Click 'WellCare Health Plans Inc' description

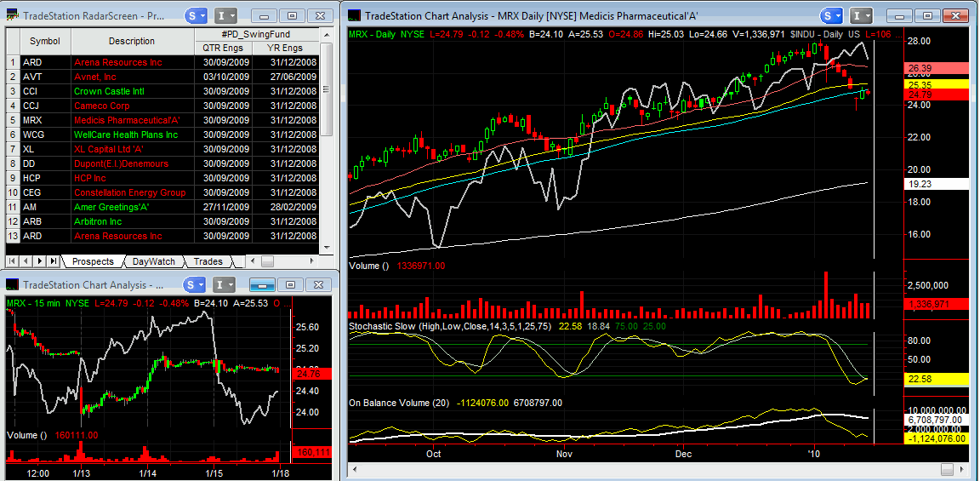[x=133, y=135]
